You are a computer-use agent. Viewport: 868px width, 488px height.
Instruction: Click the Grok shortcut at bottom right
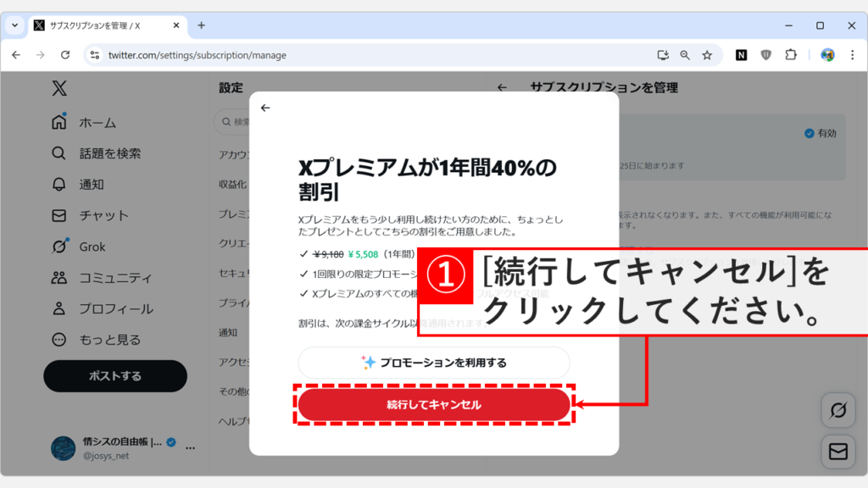837,410
